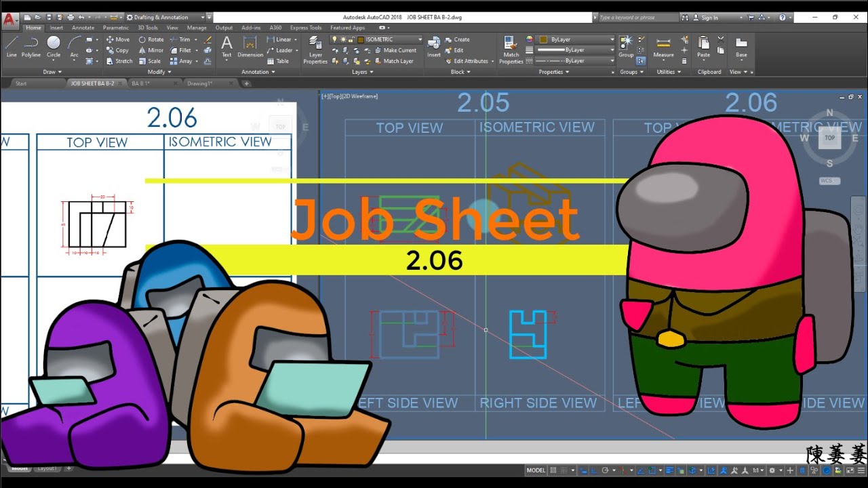Activate the Rotate command
This screenshot has width=868, height=488.
pyautogui.click(x=151, y=39)
